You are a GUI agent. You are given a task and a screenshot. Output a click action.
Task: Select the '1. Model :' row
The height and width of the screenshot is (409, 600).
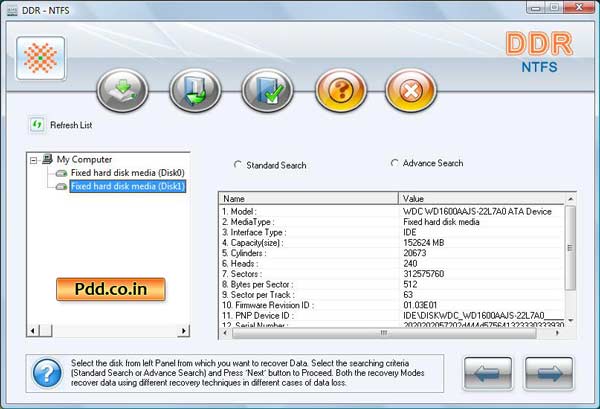391,211
